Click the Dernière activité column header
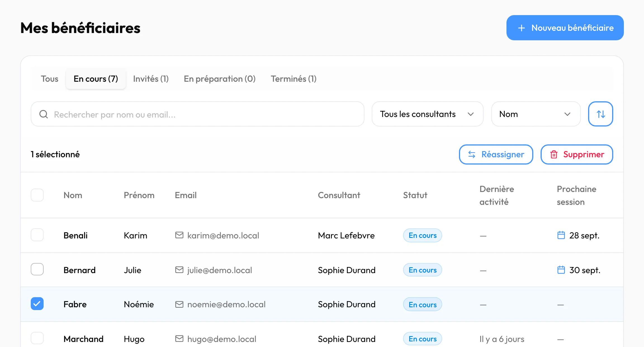Viewport: 644px width, 347px height. click(497, 195)
